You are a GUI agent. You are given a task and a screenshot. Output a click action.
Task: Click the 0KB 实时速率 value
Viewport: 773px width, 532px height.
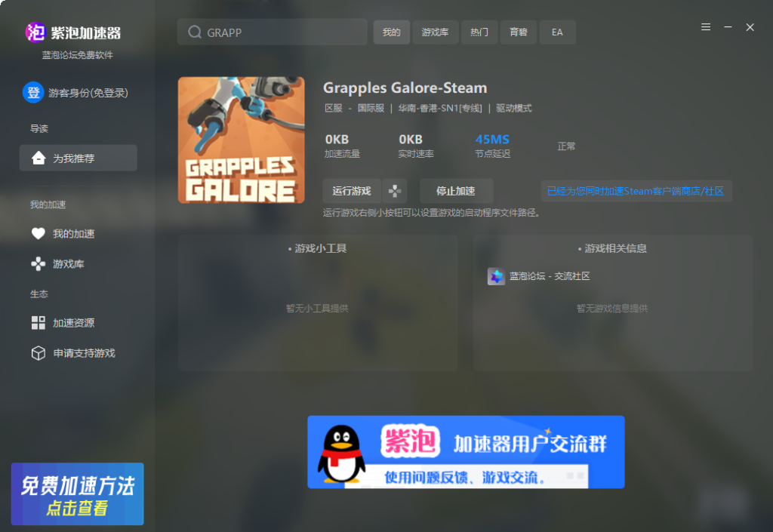click(x=411, y=140)
